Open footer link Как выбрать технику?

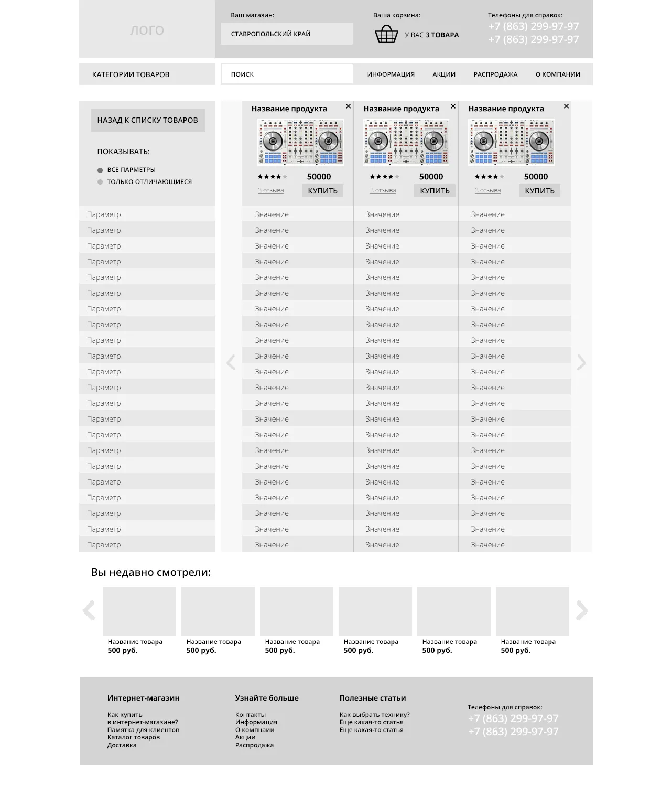pos(375,715)
